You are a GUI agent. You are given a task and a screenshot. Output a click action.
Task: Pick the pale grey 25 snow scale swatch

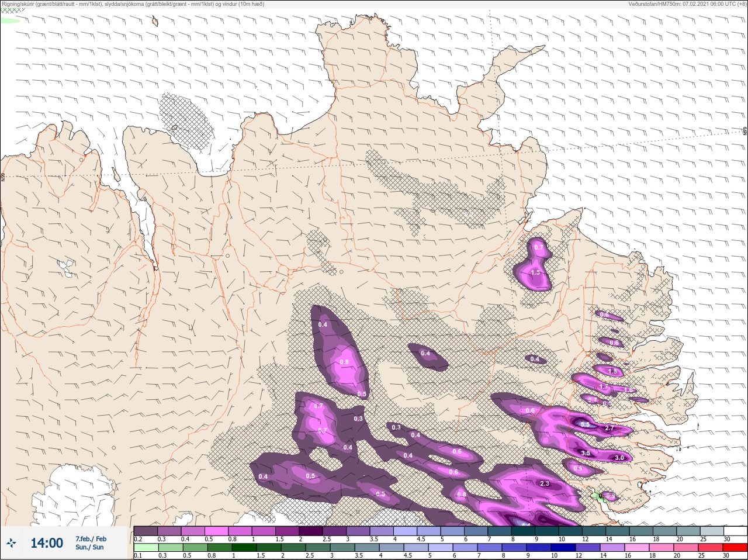point(712,531)
